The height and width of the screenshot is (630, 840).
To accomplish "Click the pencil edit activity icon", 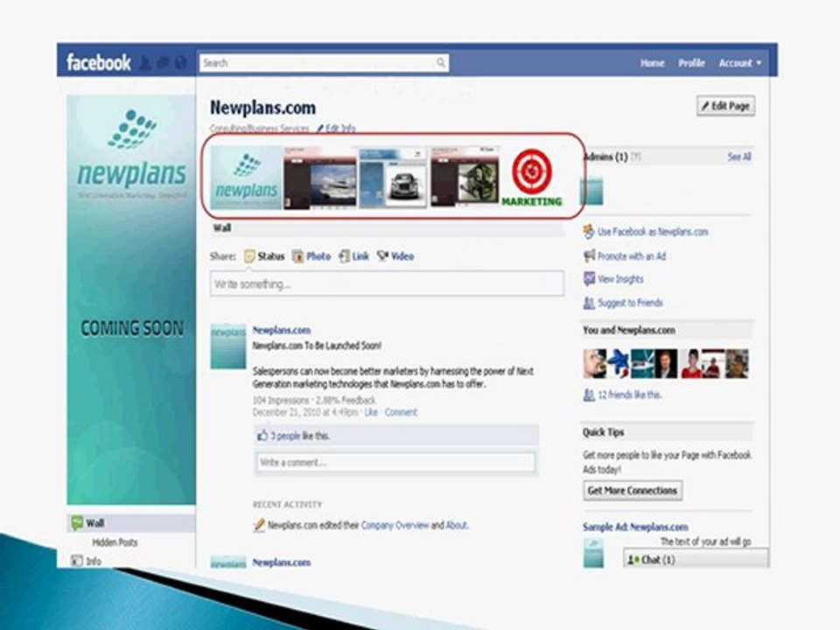I will 259,524.
